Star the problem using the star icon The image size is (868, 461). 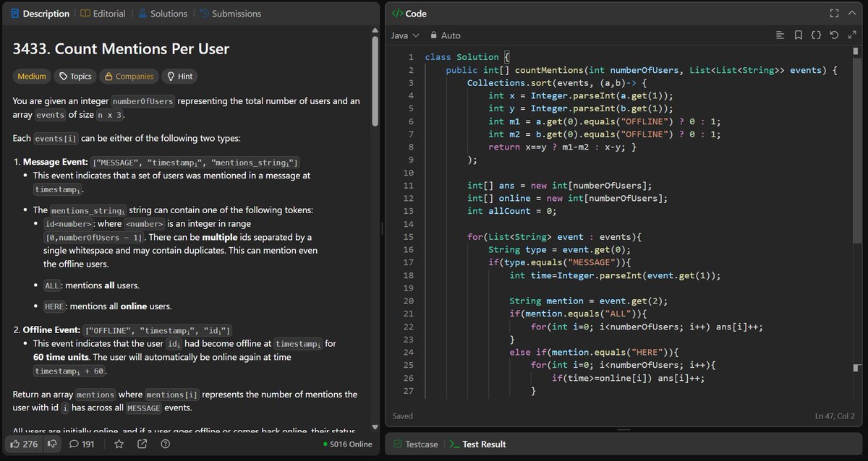[x=119, y=444]
